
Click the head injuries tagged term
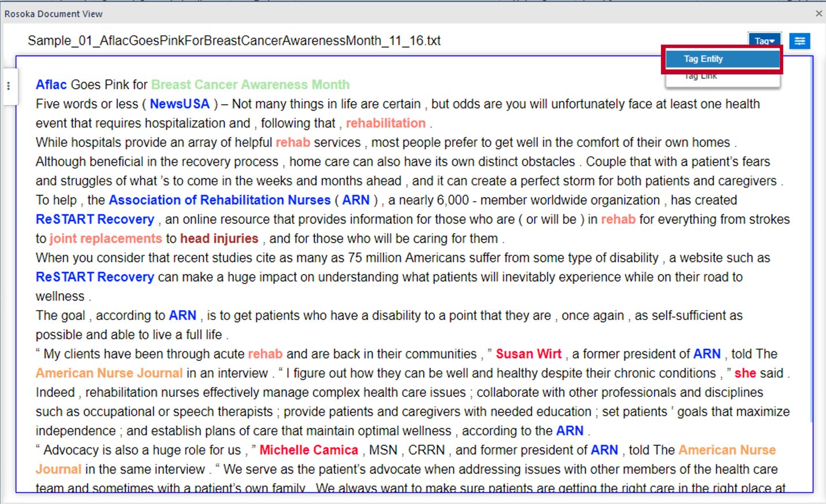[x=219, y=239]
